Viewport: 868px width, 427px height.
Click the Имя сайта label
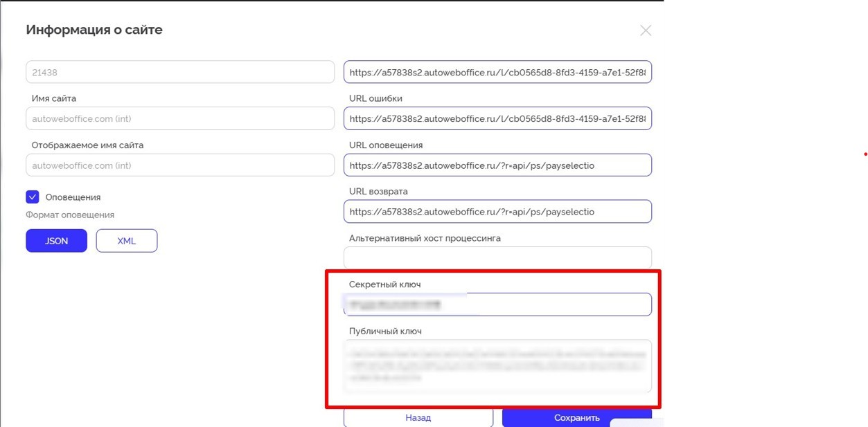(x=54, y=98)
